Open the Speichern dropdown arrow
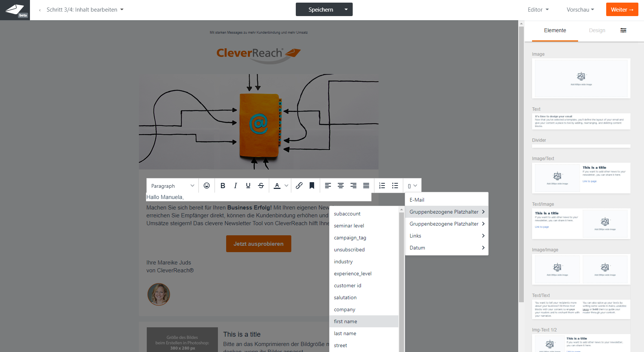644x352 pixels. click(x=346, y=9)
